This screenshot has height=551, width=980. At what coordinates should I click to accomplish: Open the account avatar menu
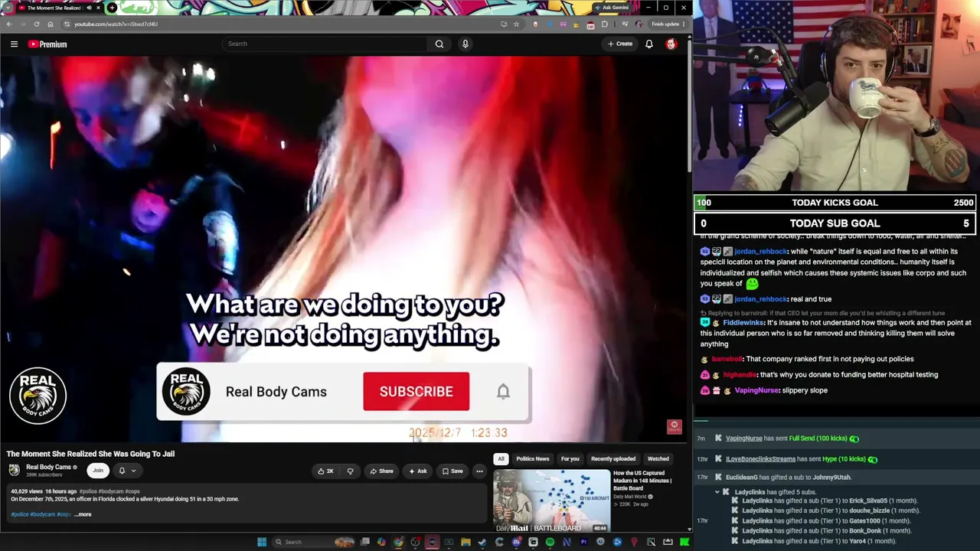click(671, 44)
